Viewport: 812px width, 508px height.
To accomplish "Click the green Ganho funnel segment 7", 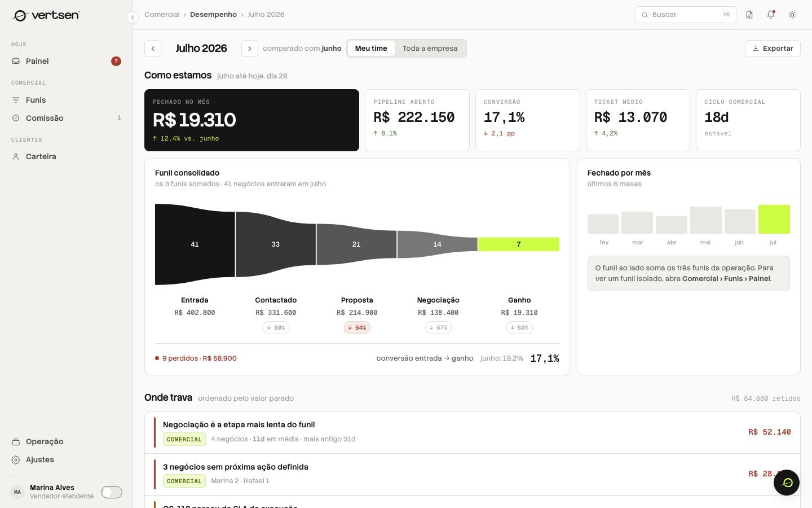I will pyautogui.click(x=519, y=244).
